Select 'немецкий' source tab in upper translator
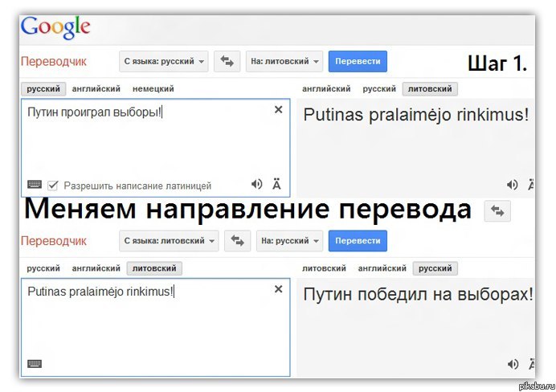 coord(153,88)
